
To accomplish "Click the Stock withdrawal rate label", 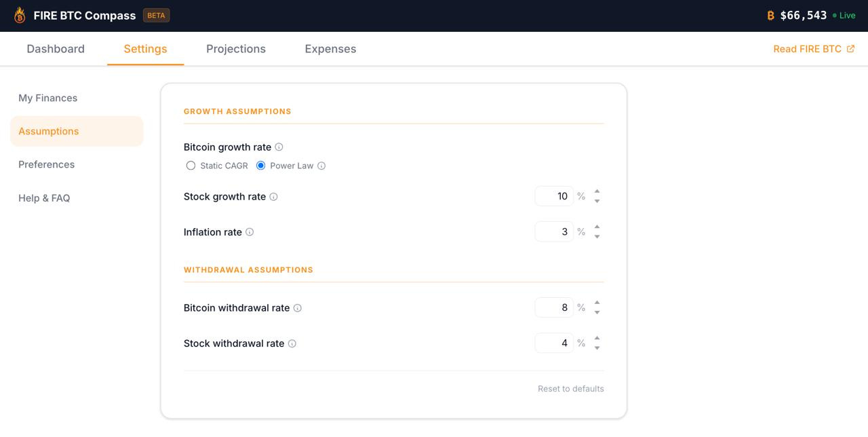I will [x=234, y=343].
